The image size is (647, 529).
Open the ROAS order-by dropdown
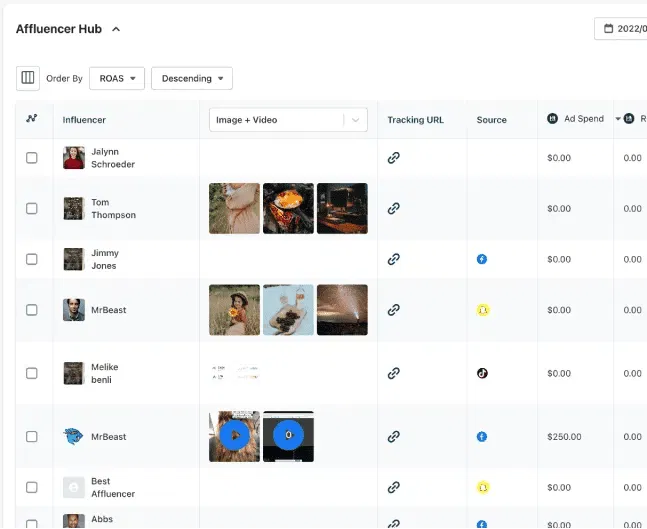(117, 78)
